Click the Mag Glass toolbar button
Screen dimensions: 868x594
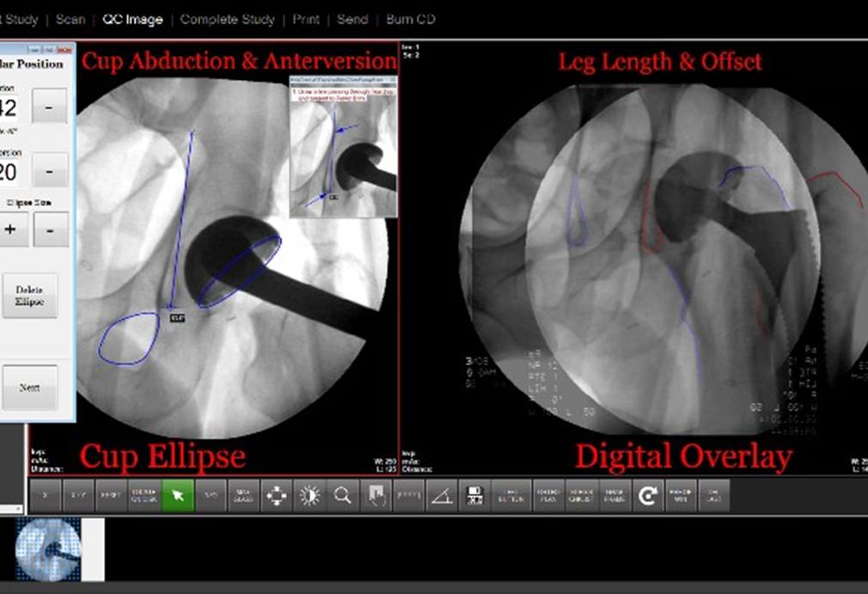(x=243, y=496)
